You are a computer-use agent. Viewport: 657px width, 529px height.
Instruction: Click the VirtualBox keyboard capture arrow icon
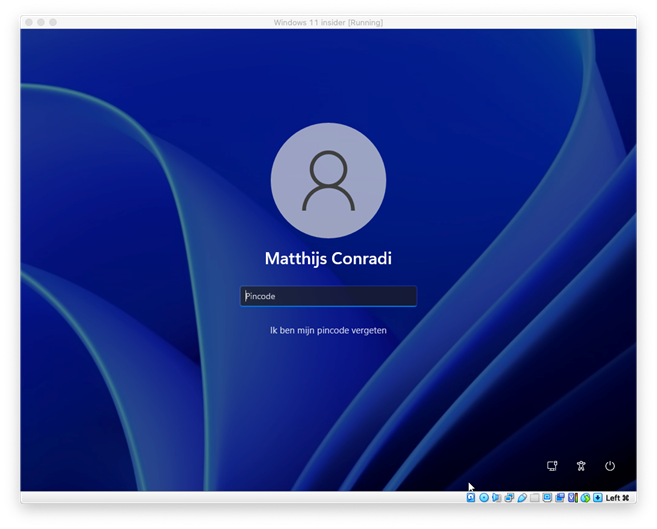pyautogui.click(x=598, y=498)
